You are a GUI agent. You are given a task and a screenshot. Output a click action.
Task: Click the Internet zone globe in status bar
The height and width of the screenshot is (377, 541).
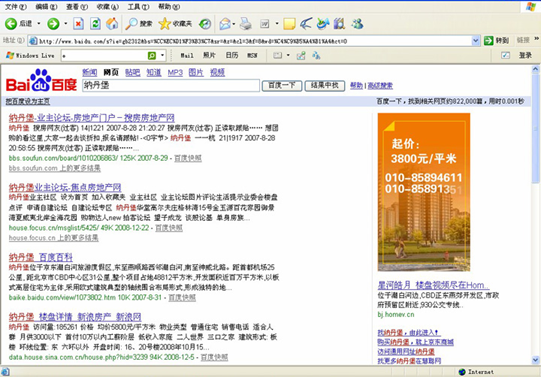(462, 372)
